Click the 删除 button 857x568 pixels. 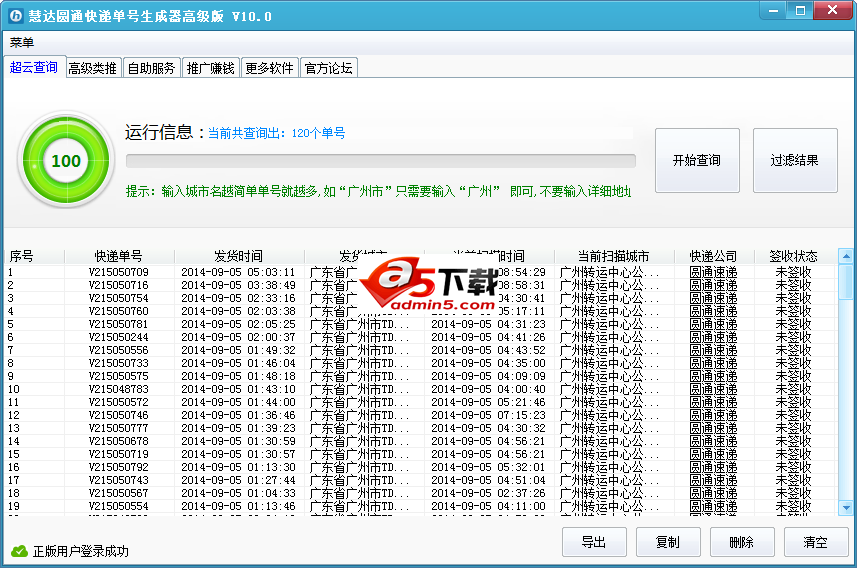(x=742, y=542)
